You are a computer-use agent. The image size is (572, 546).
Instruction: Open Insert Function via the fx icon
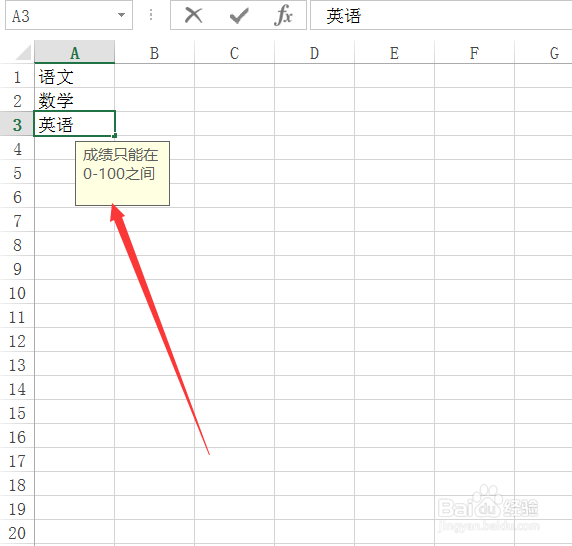click(x=283, y=16)
